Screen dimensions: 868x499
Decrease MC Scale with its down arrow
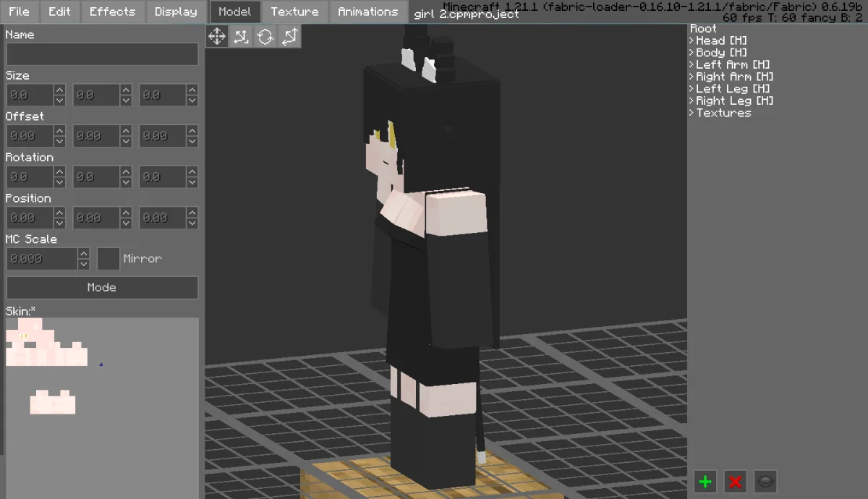[84, 265]
